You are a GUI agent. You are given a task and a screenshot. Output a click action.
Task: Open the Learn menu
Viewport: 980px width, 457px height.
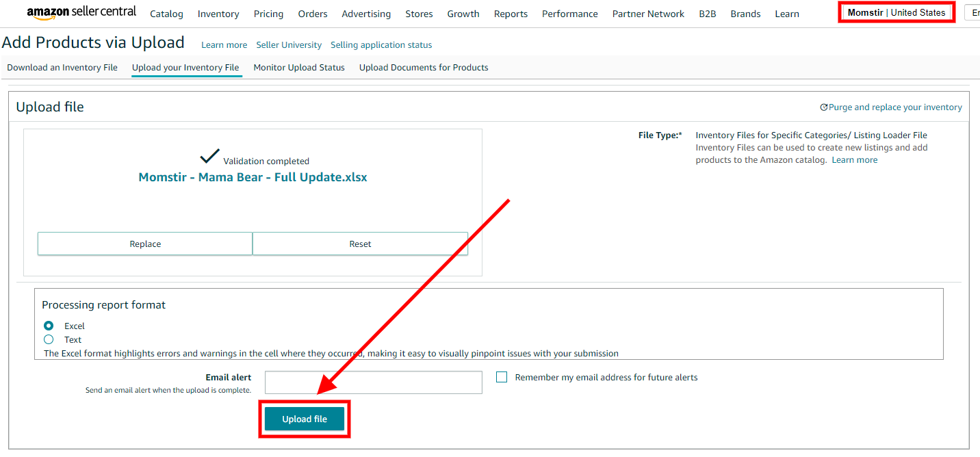tap(787, 14)
